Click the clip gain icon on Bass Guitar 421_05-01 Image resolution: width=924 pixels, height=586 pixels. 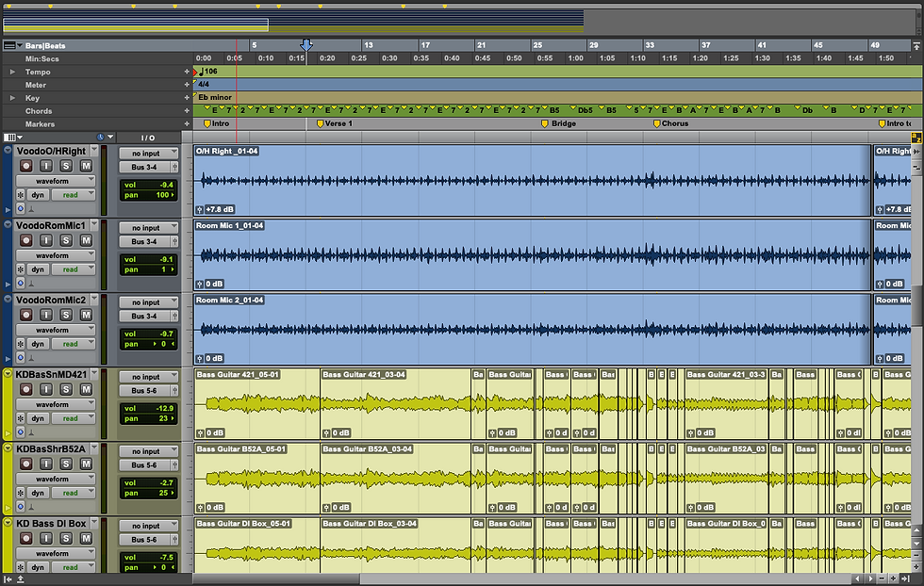pyautogui.click(x=200, y=432)
